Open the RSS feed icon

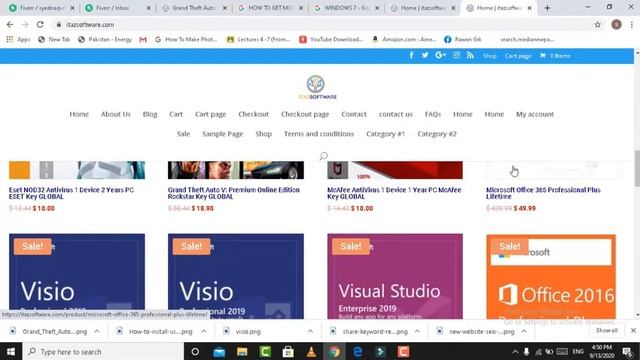pyautogui.click(x=470, y=55)
